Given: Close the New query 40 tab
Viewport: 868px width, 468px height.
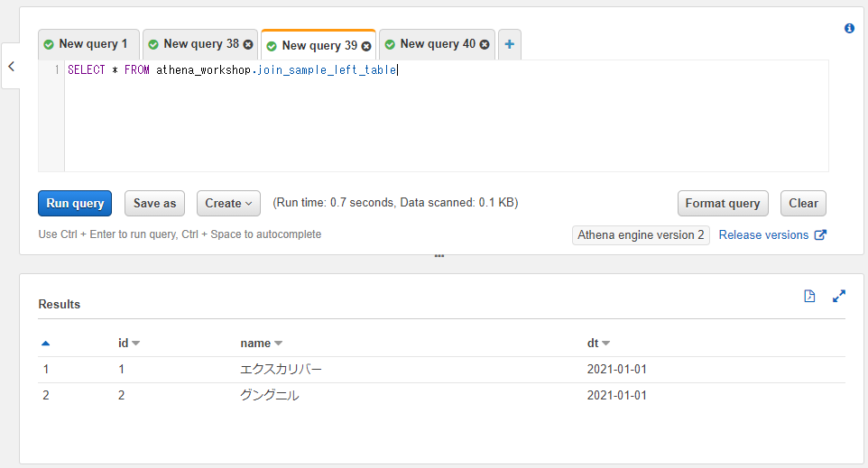Looking at the screenshot, I should pos(485,44).
